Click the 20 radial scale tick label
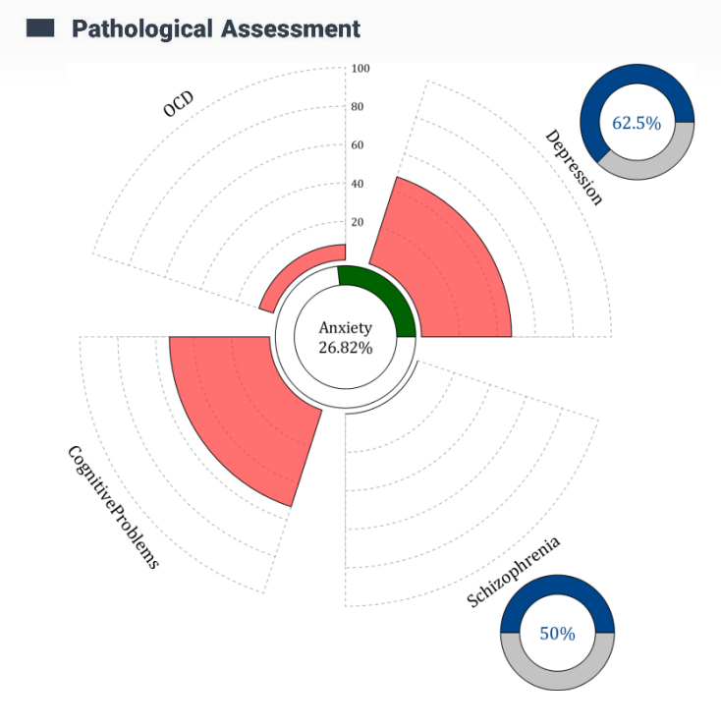The image size is (721, 728). pos(358,222)
